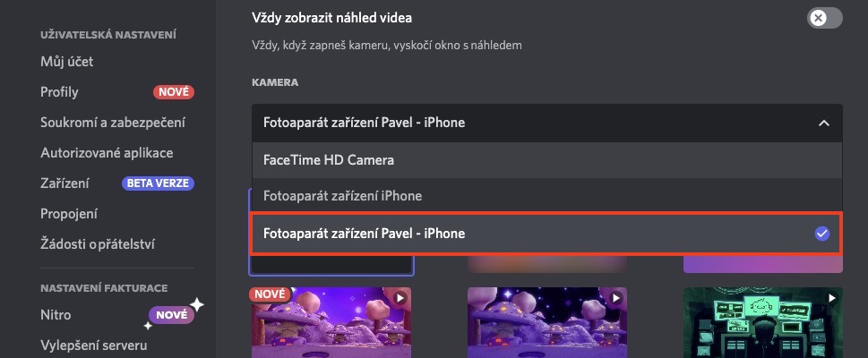The image size is (868, 358).
Task: Toggle 'Vždy zobrazit náhled videa' switch
Action: [823, 17]
